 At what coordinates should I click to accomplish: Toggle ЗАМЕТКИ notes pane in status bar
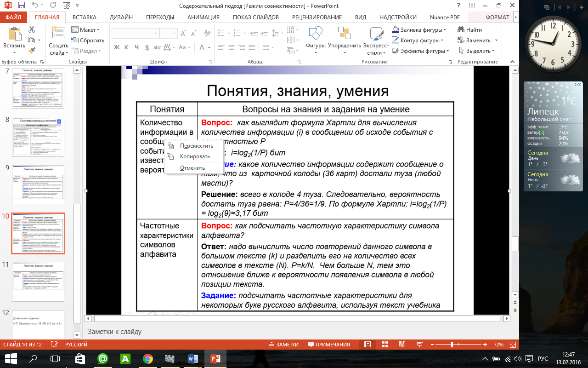(283, 345)
